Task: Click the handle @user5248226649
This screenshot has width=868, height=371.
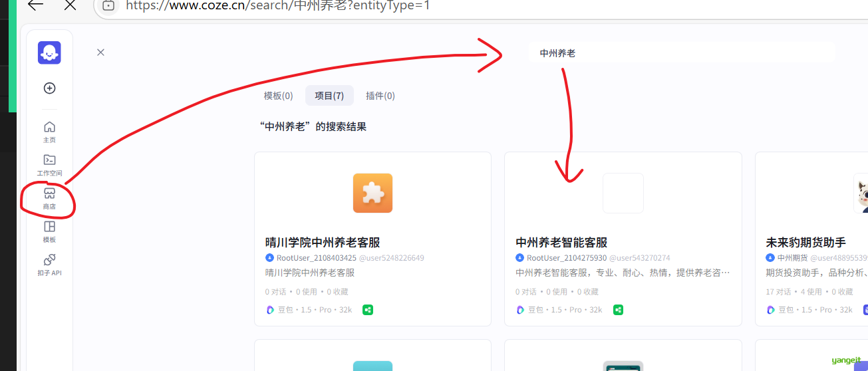Action: click(392, 258)
